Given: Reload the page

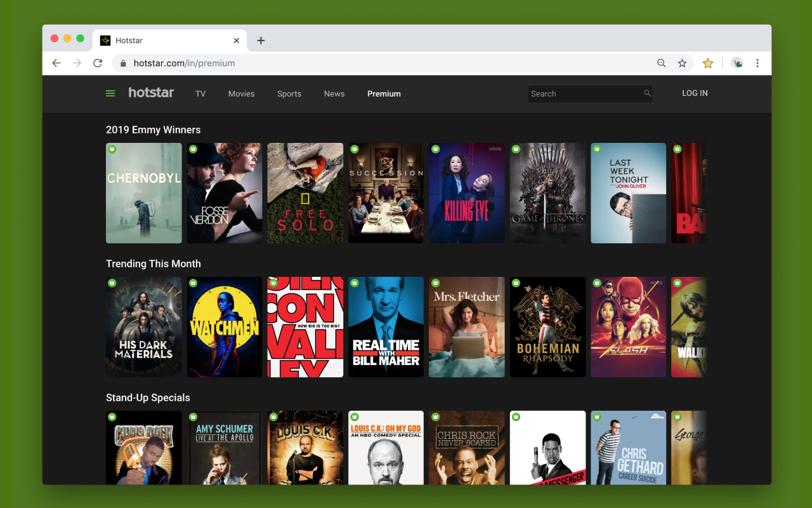Looking at the screenshot, I should pyautogui.click(x=98, y=63).
